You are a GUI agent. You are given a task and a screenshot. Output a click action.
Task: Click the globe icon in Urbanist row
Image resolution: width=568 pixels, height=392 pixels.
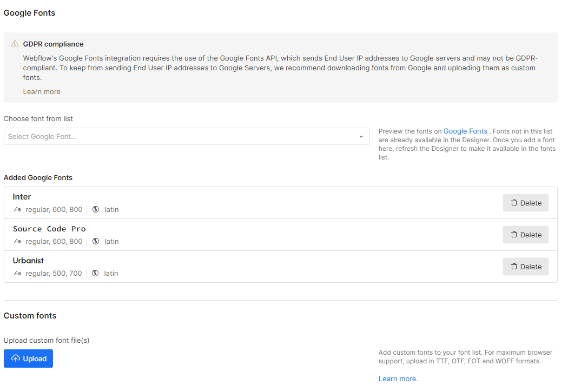point(95,273)
